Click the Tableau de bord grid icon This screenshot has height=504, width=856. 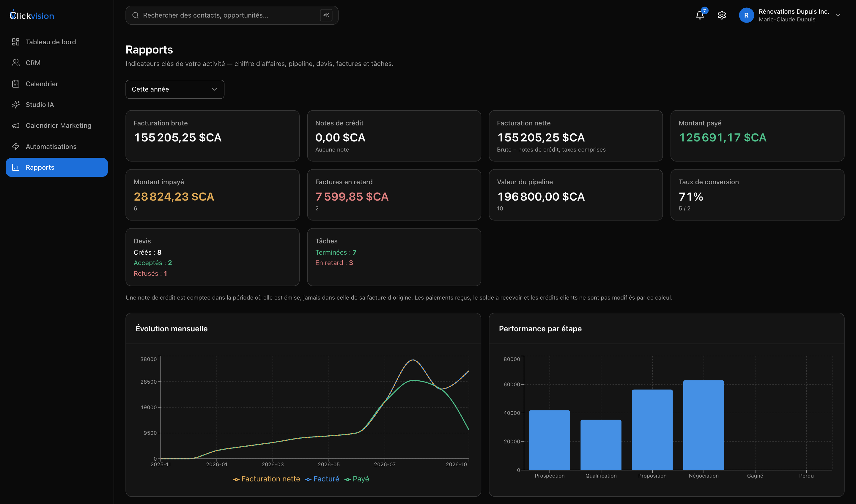pos(16,42)
